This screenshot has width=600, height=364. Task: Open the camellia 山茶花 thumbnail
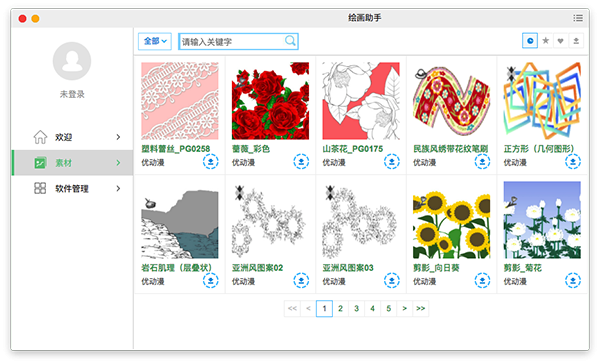click(x=361, y=101)
